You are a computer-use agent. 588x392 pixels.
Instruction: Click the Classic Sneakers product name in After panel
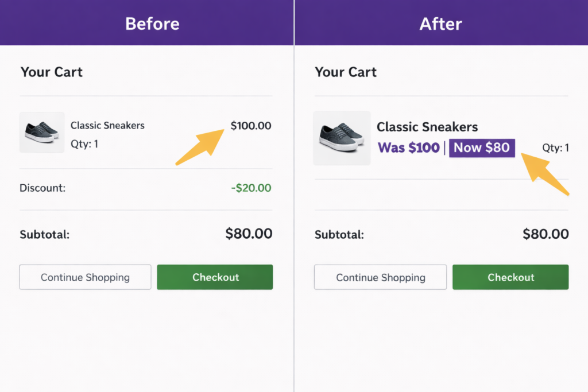tap(427, 127)
